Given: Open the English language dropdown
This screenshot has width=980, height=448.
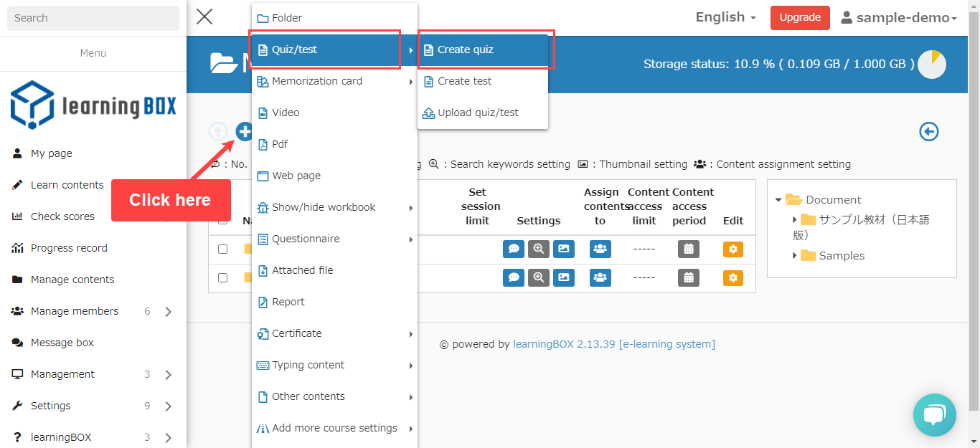Looking at the screenshot, I should click(725, 17).
